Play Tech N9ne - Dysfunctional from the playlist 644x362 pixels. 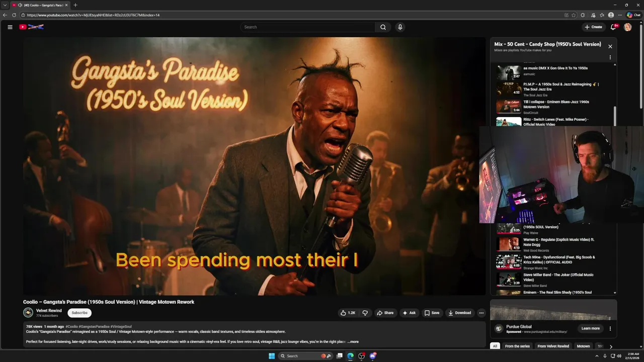click(555, 262)
